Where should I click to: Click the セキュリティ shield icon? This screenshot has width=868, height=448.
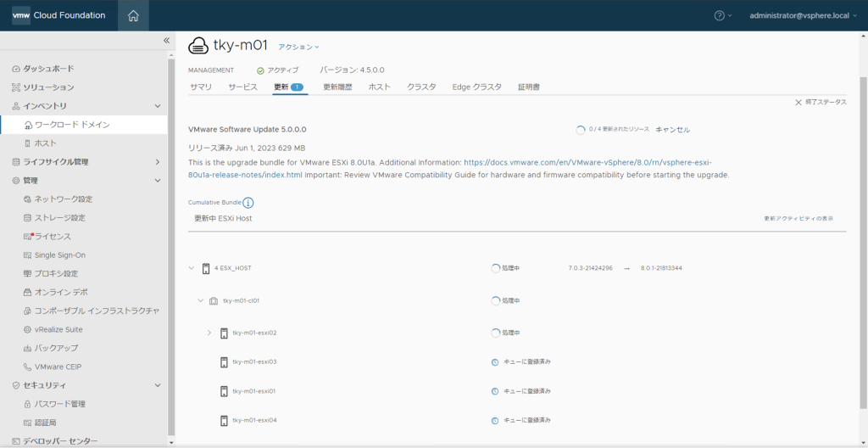click(16, 385)
